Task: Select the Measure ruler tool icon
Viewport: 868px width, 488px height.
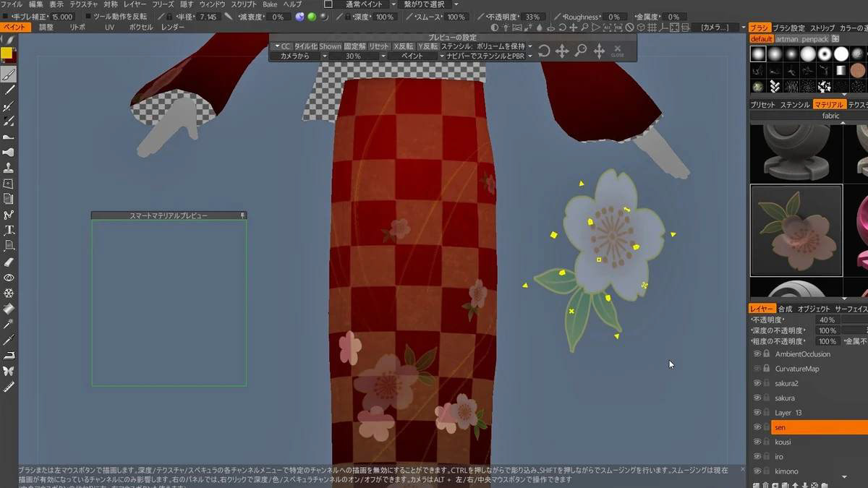Action: [9, 387]
